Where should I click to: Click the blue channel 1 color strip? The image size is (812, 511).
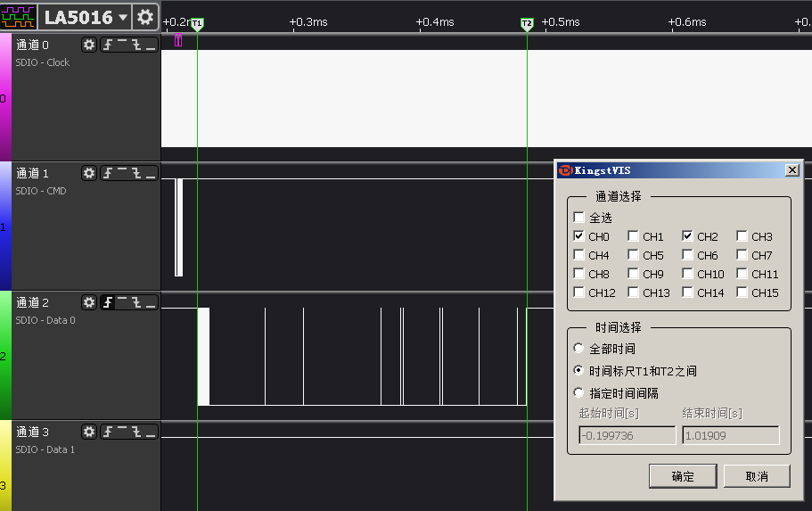(5, 226)
